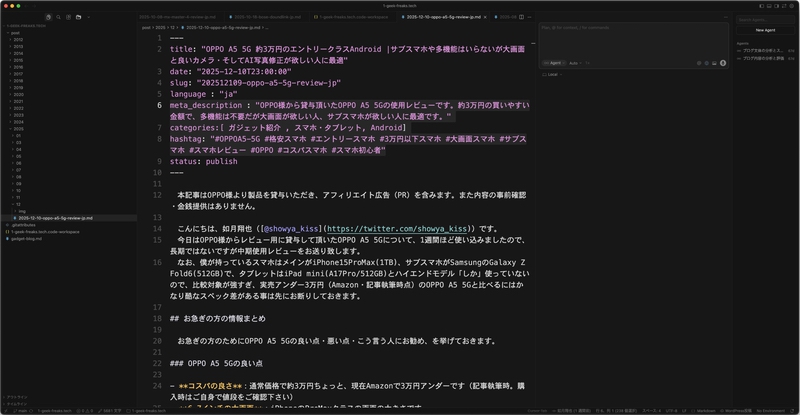Toggle the bottom panel layout icon
The width and height of the screenshot is (800, 415).
point(769,6)
